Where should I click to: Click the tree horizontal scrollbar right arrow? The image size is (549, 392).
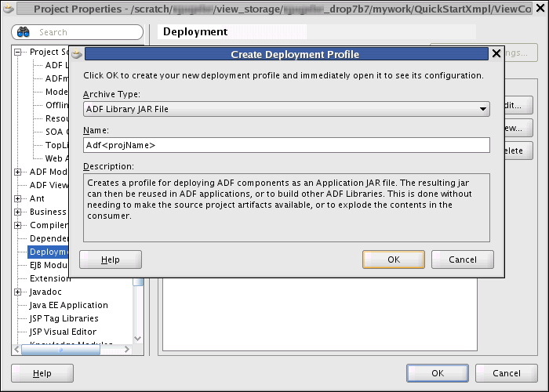(127, 350)
